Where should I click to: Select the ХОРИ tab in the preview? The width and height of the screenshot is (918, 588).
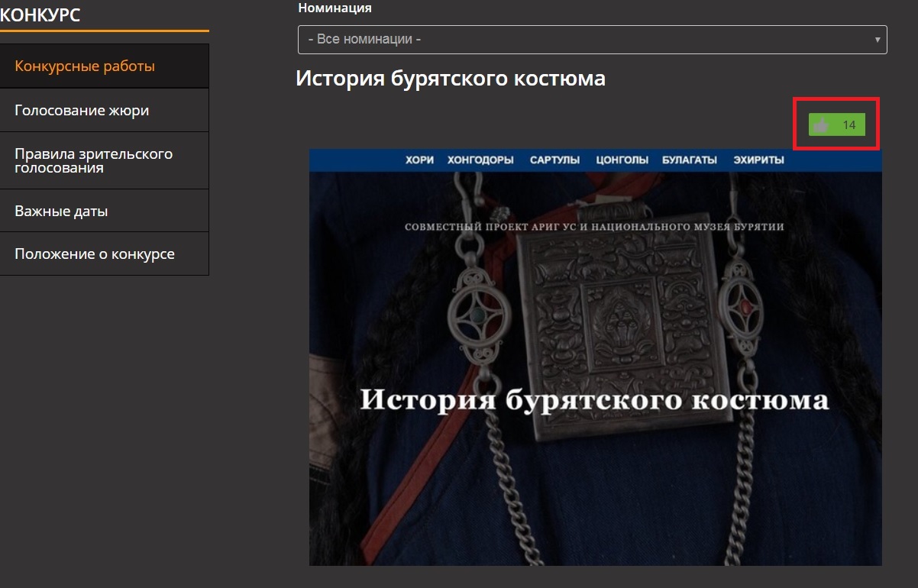tap(419, 160)
